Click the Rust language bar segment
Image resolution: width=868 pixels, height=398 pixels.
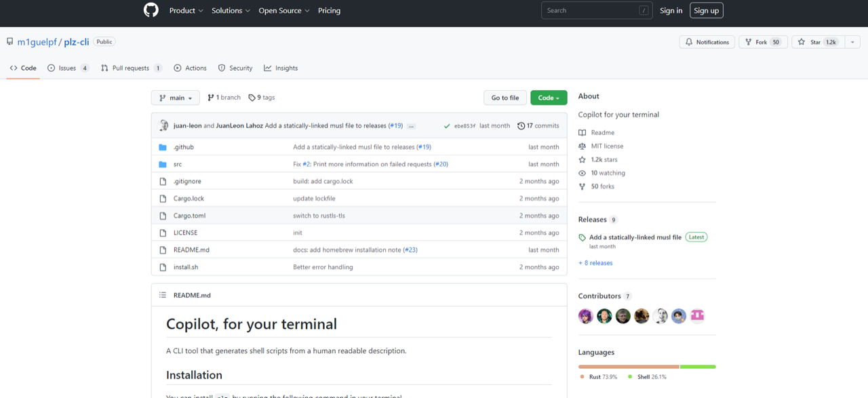629,367
